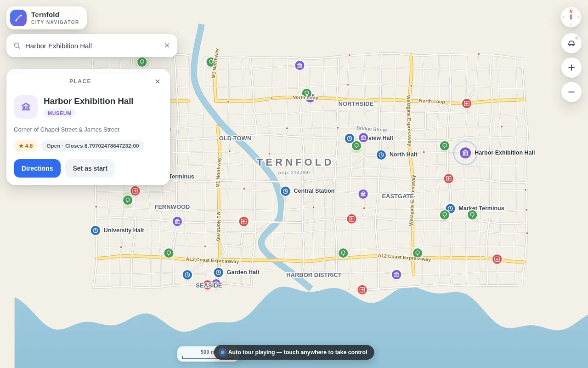The height and width of the screenshot is (368, 588).
Task: Click the park marker on A12 near Harbor District
Action: [343, 253]
